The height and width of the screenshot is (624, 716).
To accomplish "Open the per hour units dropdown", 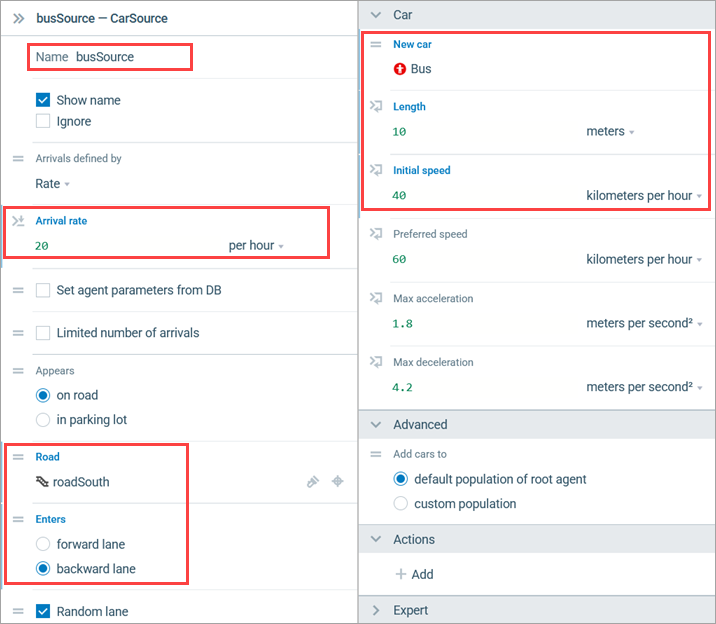I will pos(257,246).
